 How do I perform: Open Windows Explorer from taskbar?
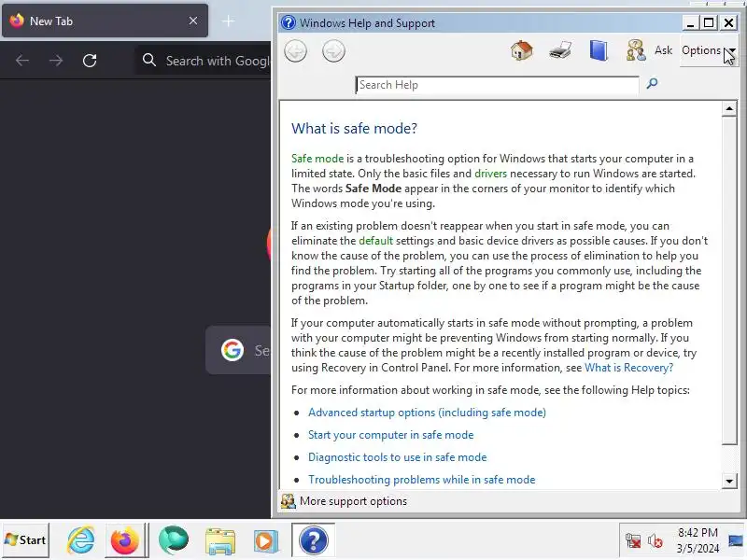click(x=219, y=541)
